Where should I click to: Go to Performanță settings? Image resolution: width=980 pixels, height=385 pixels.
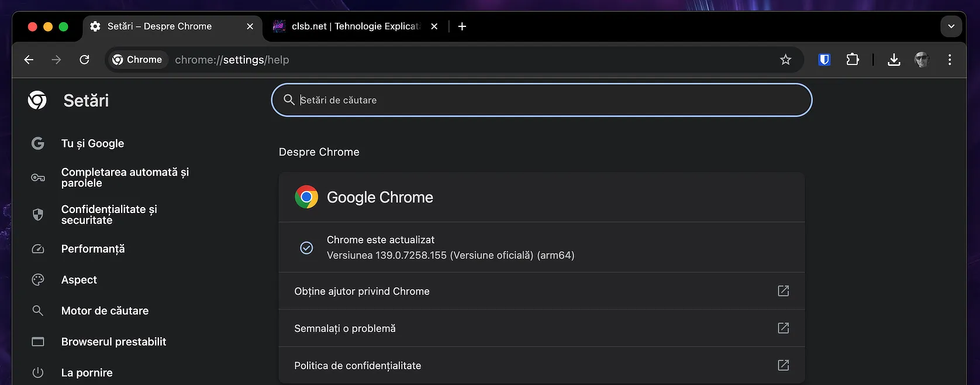point(93,249)
